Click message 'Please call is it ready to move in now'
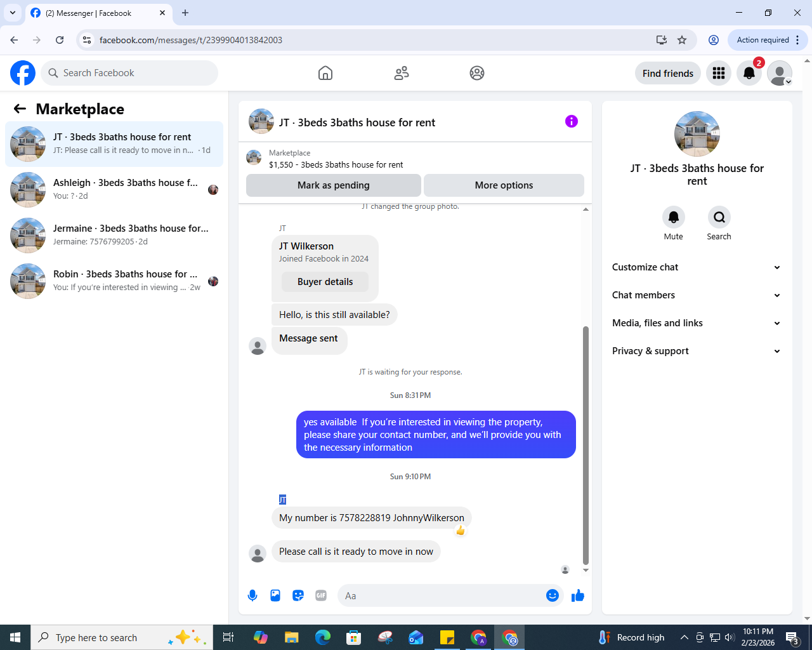 (x=356, y=552)
